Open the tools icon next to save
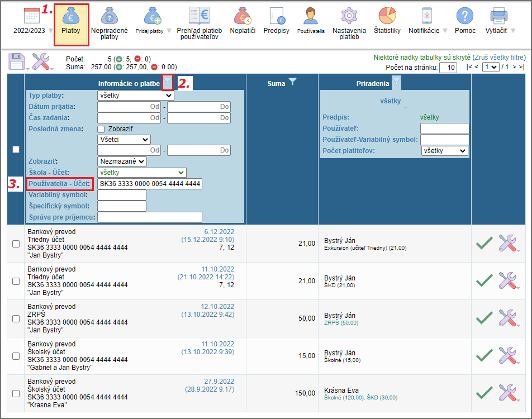 41,61
